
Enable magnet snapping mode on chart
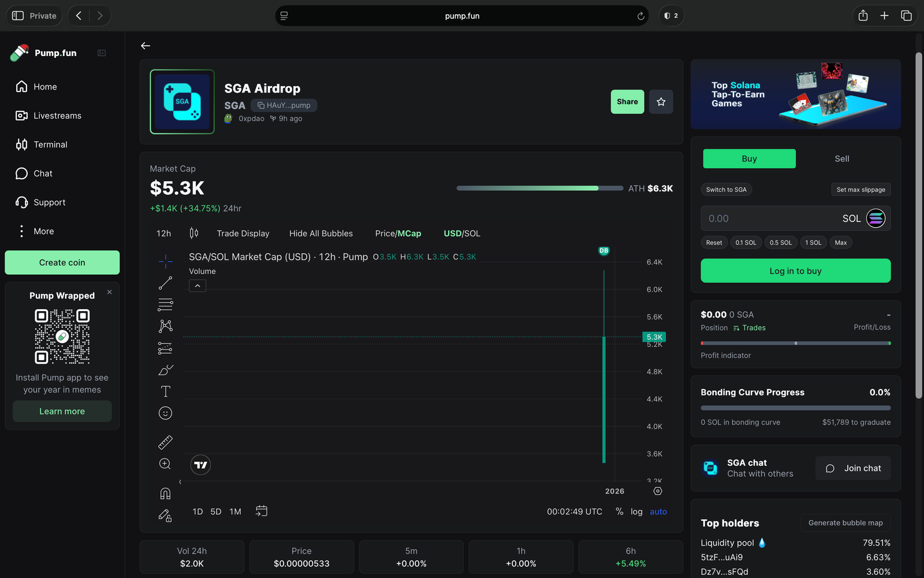point(165,493)
